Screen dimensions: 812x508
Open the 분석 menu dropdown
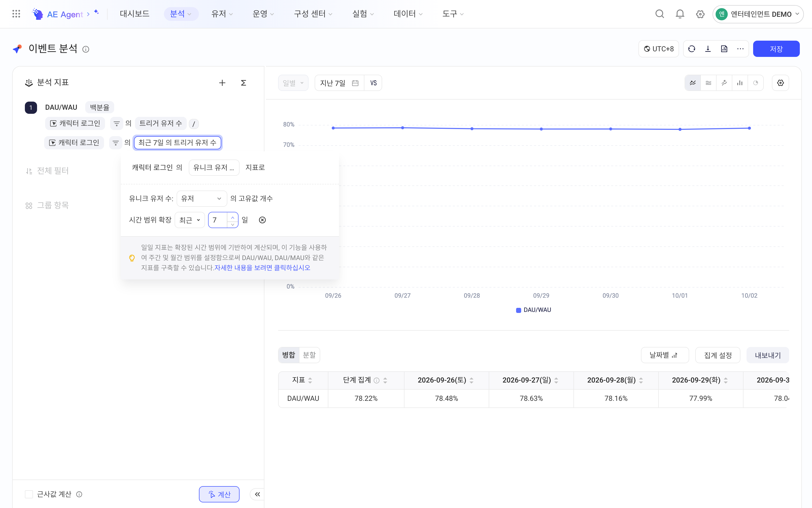point(181,14)
